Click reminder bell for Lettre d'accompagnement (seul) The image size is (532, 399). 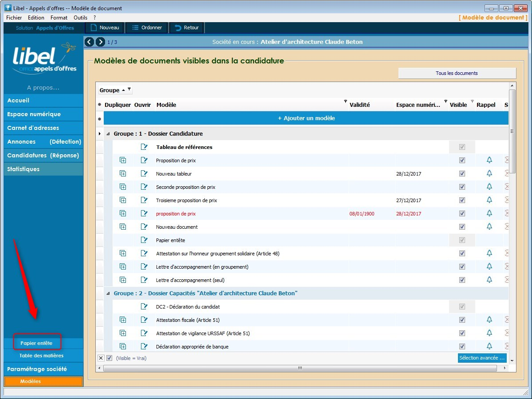[489, 280]
